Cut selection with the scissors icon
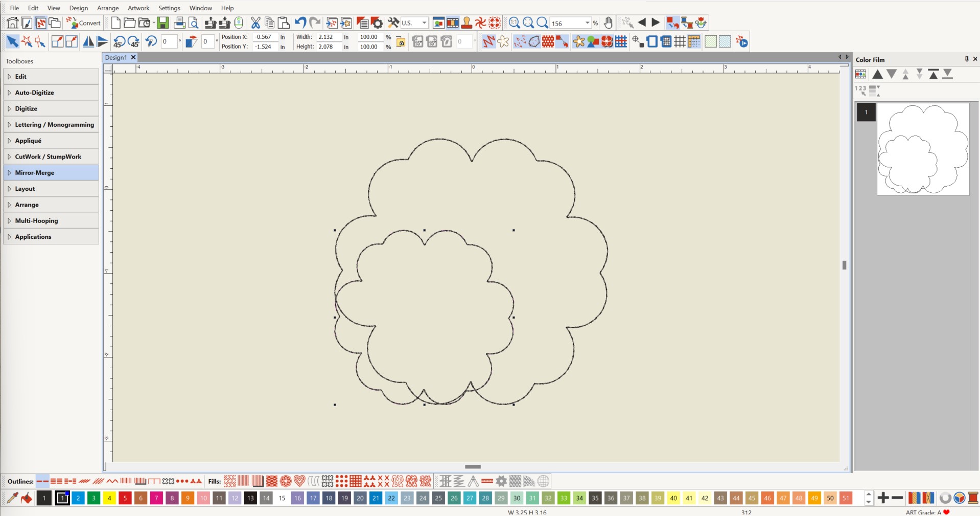 click(255, 23)
